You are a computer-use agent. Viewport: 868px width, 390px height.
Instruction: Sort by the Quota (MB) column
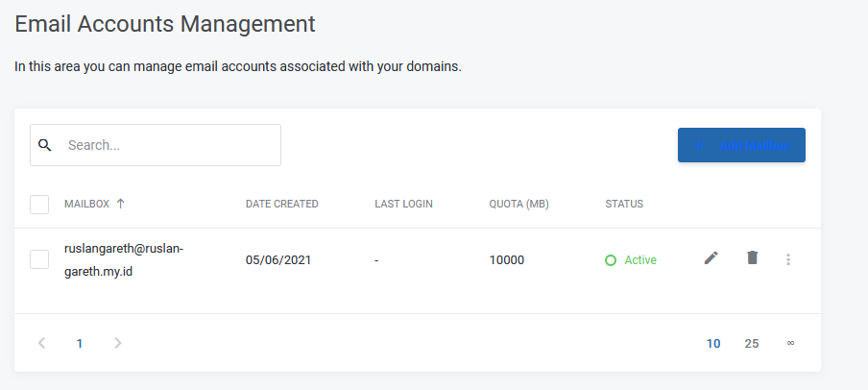(x=518, y=204)
